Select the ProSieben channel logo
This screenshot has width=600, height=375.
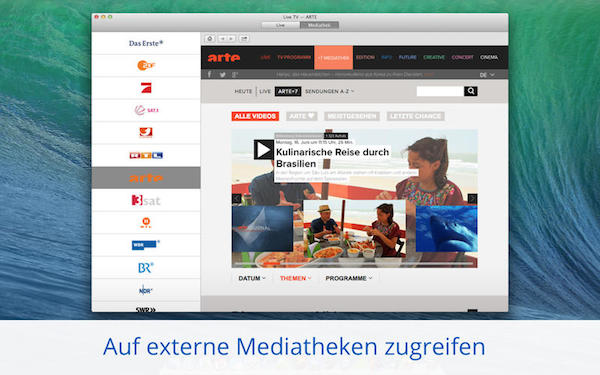(x=146, y=88)
